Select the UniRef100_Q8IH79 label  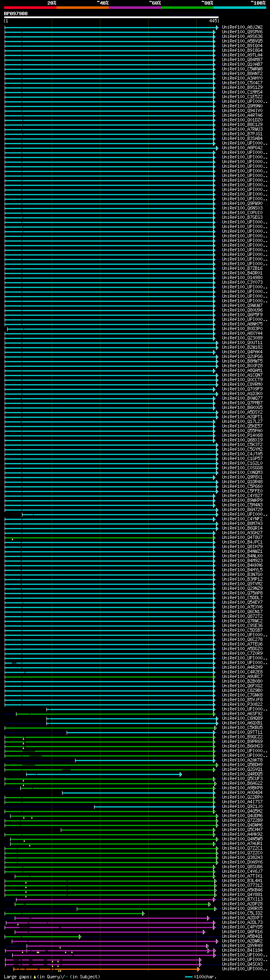[x=242, y=547]
